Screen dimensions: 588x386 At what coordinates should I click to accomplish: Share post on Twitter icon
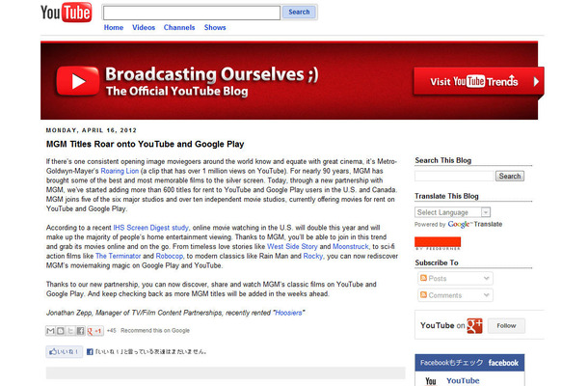coord(70,331)
